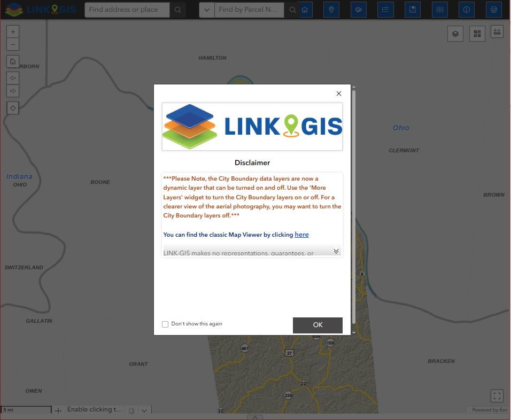
Task: Click the LINK GIS logo in header
Action: (41, 10)
